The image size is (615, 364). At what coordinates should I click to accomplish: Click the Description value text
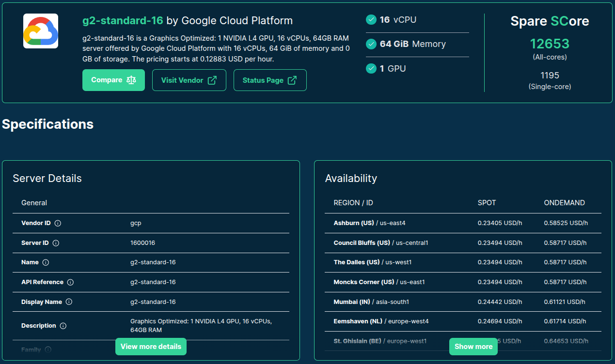(x=201, y=325)
